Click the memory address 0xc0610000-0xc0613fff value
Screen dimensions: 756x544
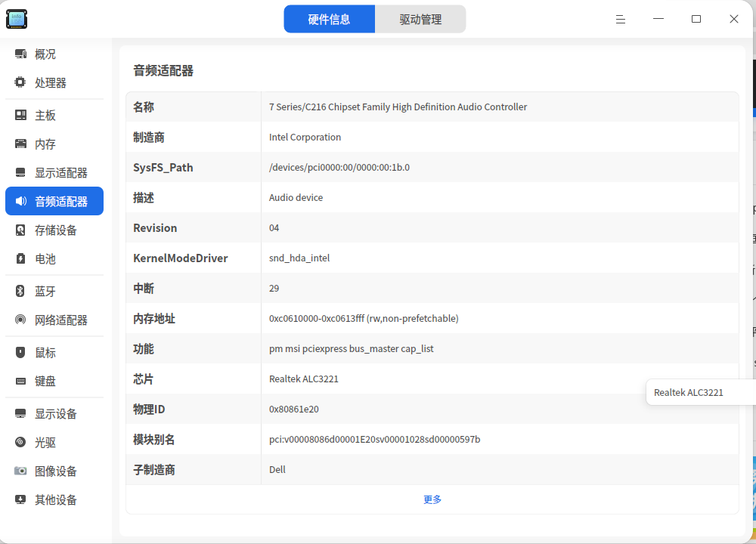[364, 319]
